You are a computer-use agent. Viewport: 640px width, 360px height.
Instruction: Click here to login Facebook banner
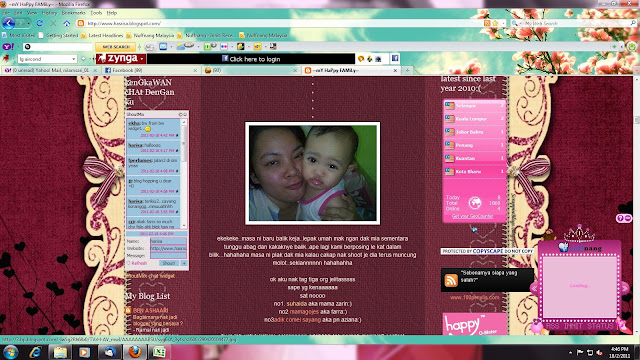251,59
